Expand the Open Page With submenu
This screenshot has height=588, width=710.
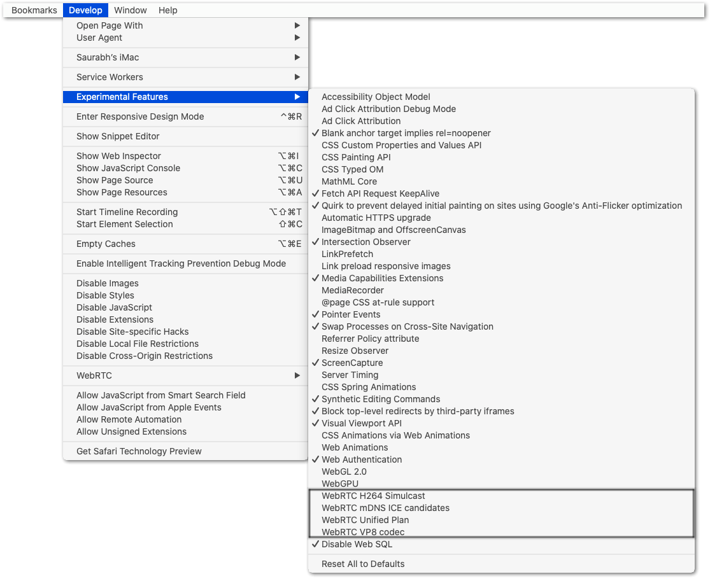(186, 25)
